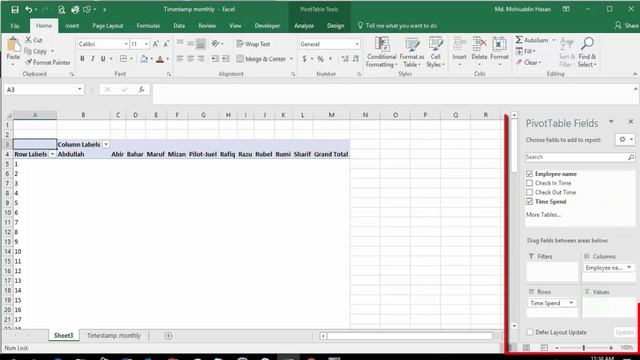
Task: Switch to the Insert tab
Action: coord(72,26)
